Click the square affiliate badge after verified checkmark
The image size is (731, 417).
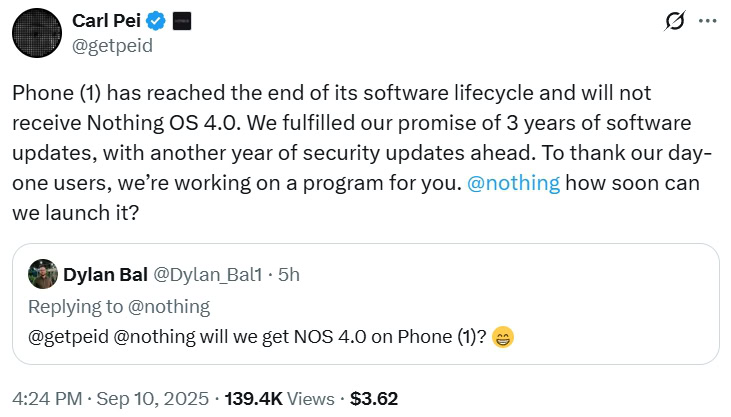[x=183, y=20]
